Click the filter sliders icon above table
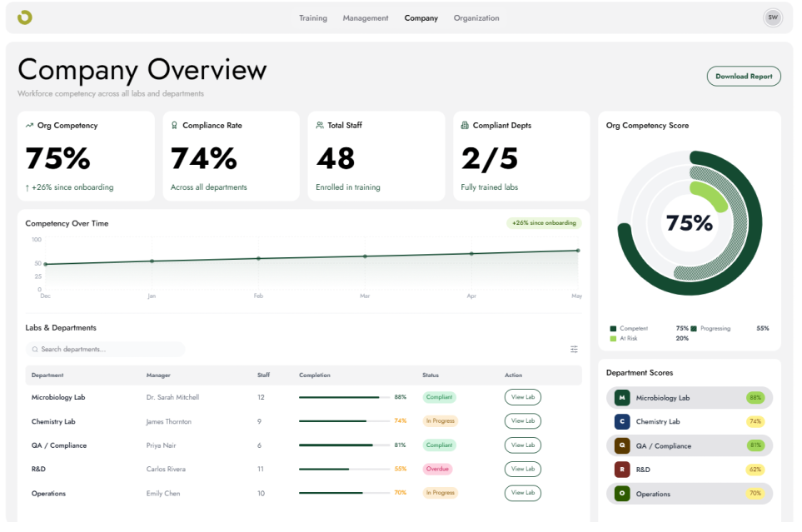Screen dimensions: 802x532 tap(574, 349)
